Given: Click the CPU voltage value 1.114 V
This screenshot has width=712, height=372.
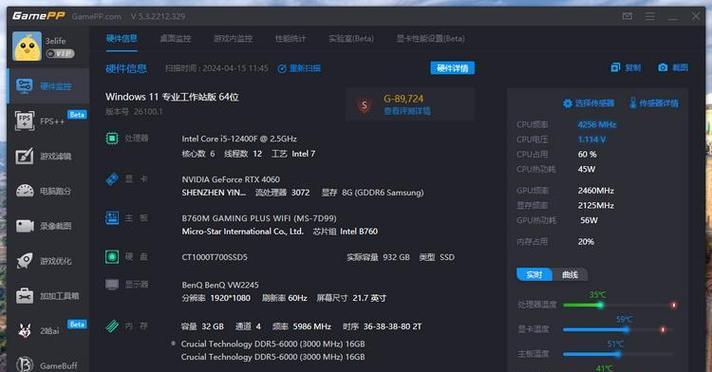Looking at the screenshot, I should click(592, 139).
